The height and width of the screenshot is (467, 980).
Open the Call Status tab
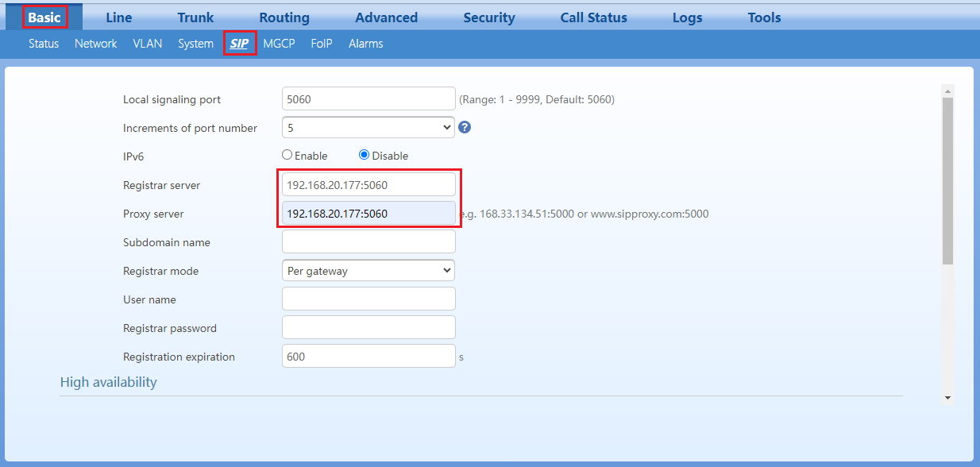pyautogui.click(x=593, y=17)
